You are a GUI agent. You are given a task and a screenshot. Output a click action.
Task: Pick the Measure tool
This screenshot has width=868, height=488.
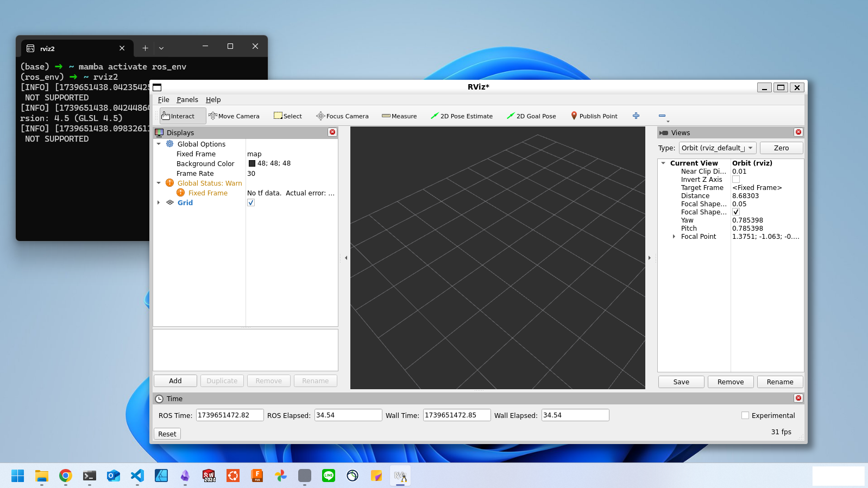[x=399, y=116]
